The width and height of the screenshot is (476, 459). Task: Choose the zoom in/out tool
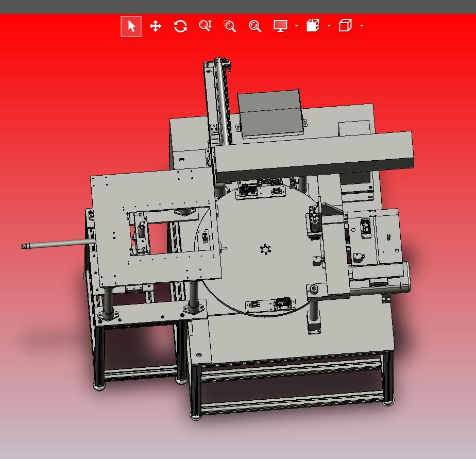click(x=205, y=26)
